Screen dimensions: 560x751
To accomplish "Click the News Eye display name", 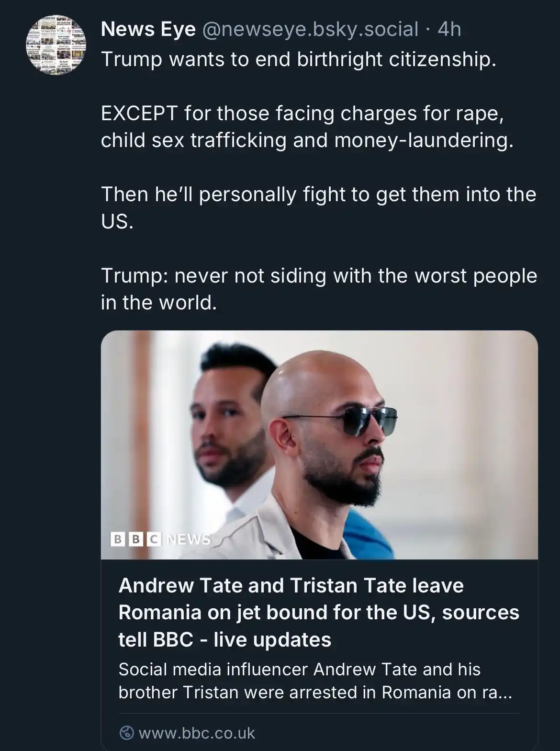I will coord(148,30).
